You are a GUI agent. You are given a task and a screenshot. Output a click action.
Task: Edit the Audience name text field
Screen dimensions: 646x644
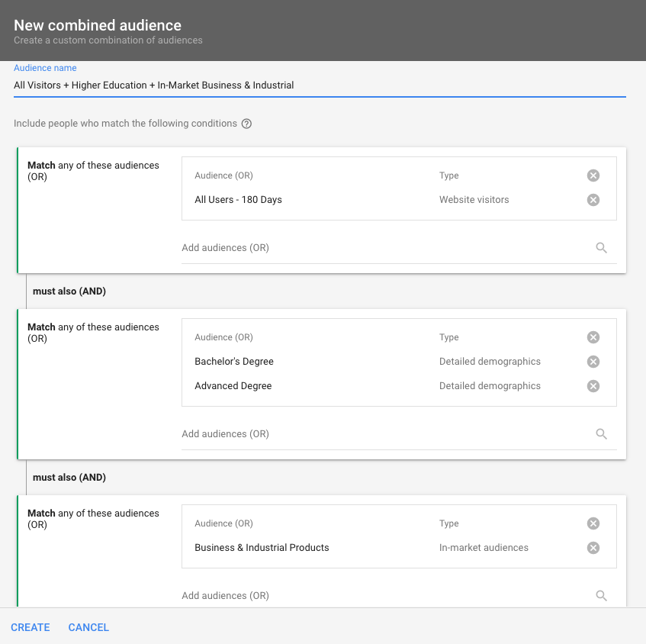(x=319, y=85)
